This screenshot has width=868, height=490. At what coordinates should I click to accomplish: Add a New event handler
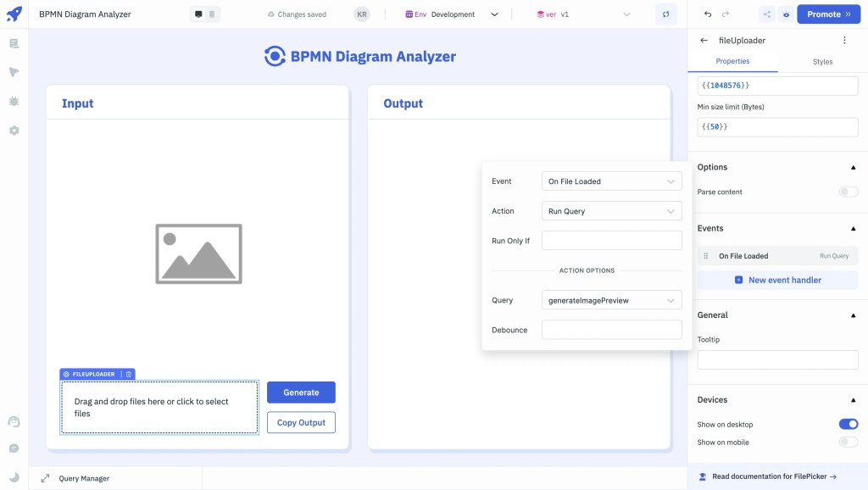(x=777, y=280)
